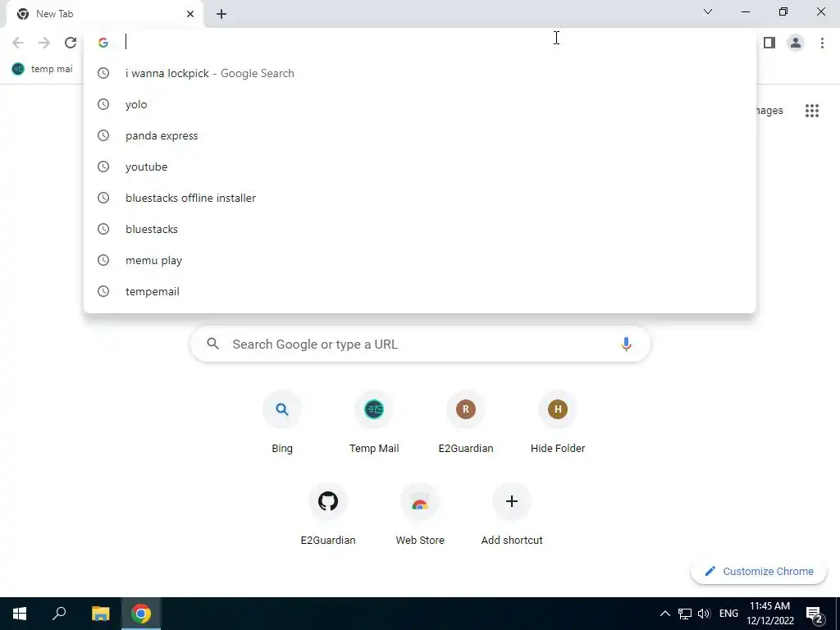This screenshot has height=630, width=840.
Task: Close the New Tab tab
Action: coord(190,14)
